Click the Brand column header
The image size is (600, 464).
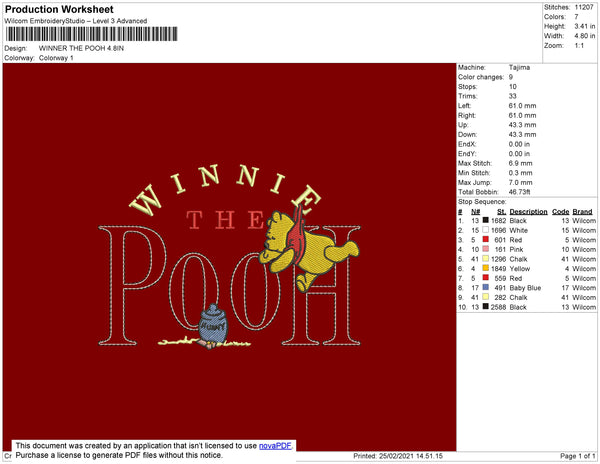click(582, 212)
